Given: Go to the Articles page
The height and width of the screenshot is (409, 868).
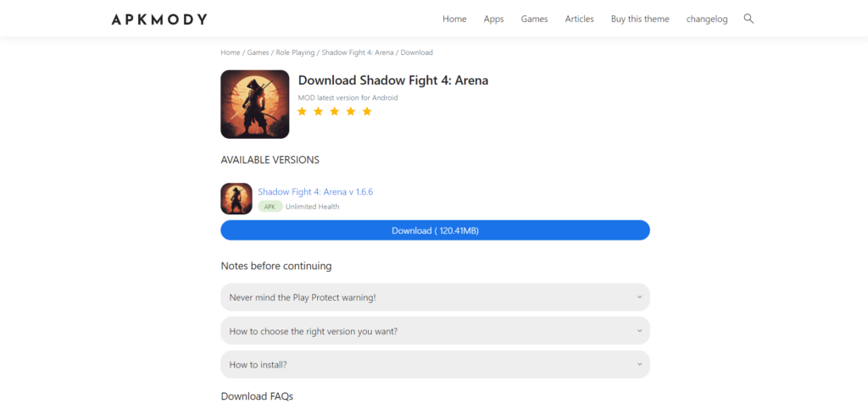Looking at the screenshot, I should coord(579,19).
